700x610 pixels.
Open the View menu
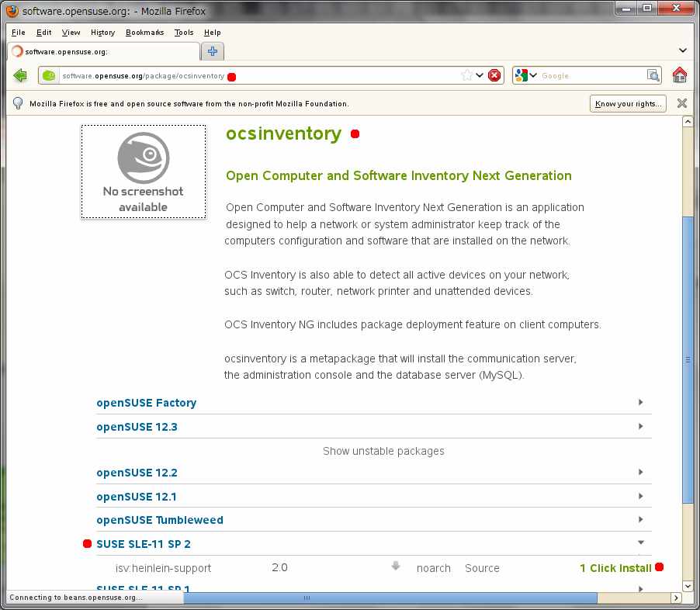[x=71, y=33]
